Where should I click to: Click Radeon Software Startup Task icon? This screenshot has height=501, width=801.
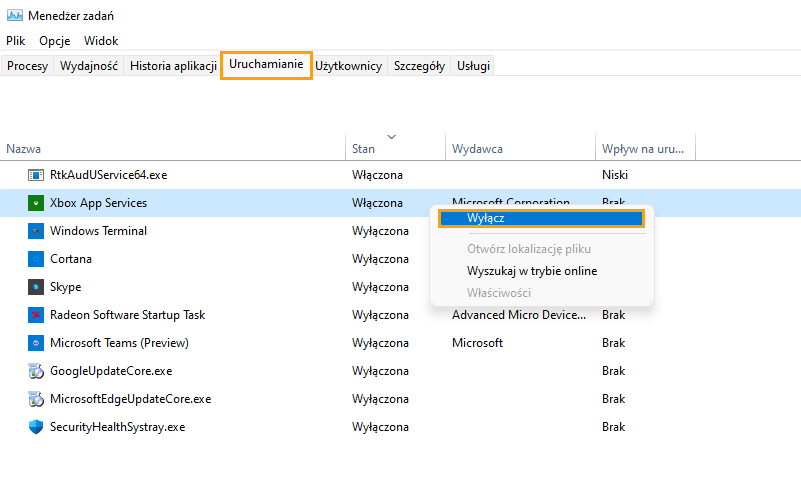(36, 315)
